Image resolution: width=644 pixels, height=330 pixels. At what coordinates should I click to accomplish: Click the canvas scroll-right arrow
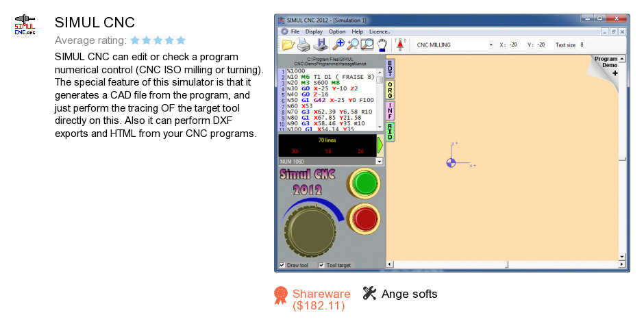tap(622, 265)
